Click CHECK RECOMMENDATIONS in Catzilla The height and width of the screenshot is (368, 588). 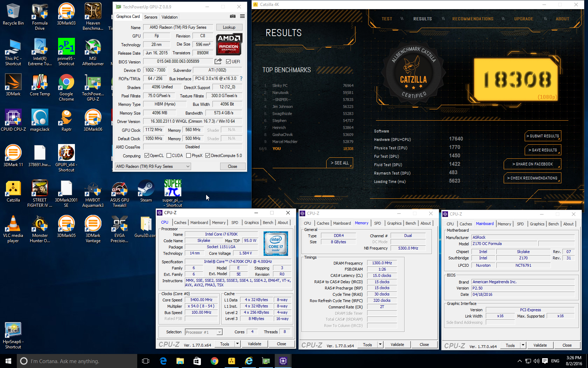[x=532, y=178]
